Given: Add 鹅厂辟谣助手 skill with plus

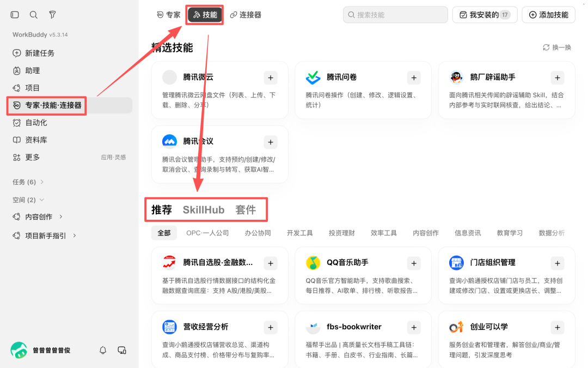Looking at the screenshot, I should (x=558, y=78).
